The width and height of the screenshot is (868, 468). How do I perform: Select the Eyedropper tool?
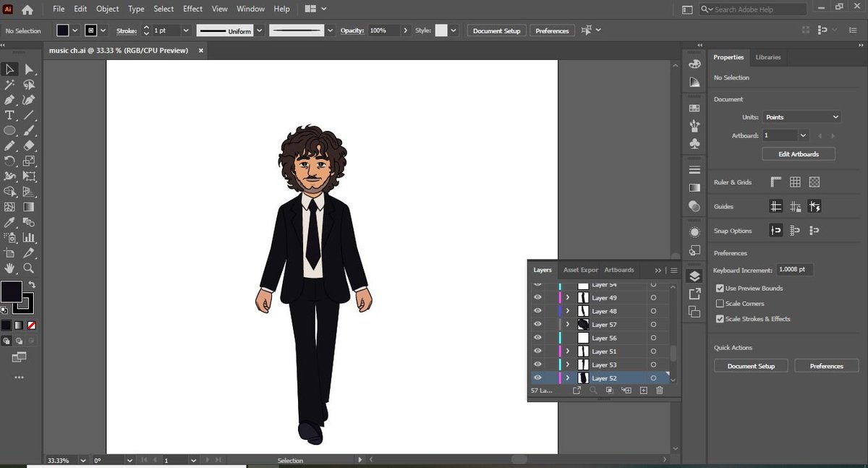10,222
